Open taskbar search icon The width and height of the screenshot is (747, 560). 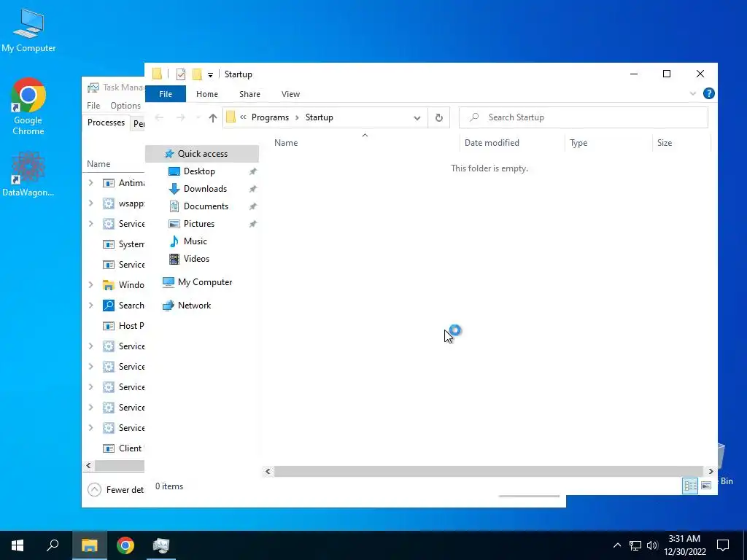point(53,545)
